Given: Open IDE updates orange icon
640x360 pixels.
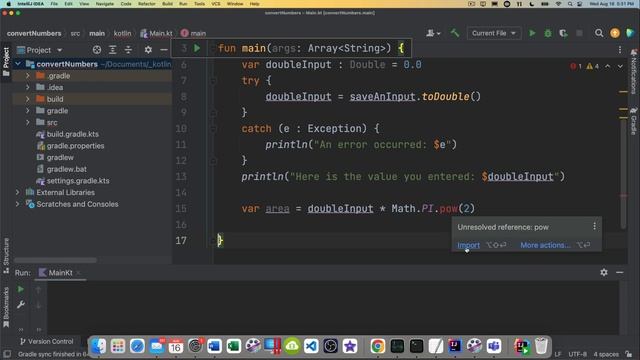Looking at the screenshot, I should point(615,33).
